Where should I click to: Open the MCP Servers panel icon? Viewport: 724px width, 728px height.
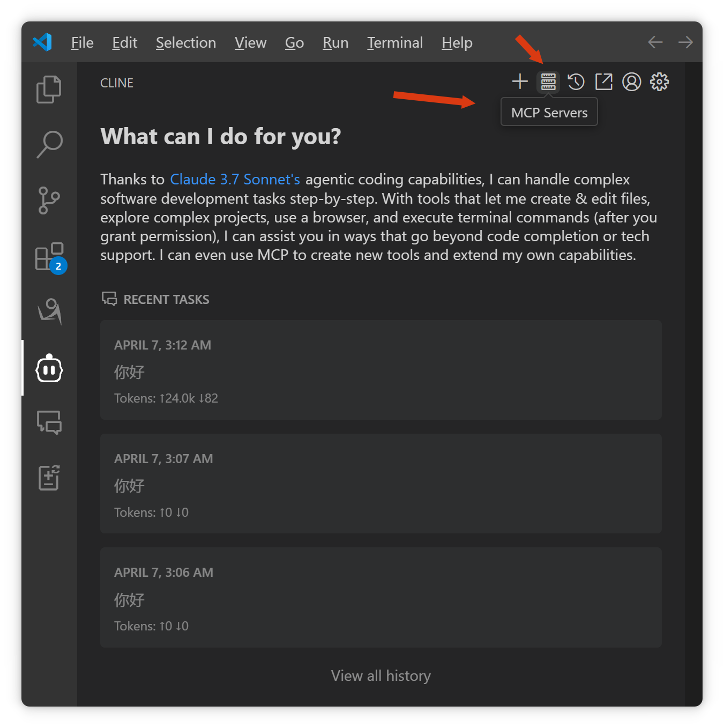click(548, 82)
